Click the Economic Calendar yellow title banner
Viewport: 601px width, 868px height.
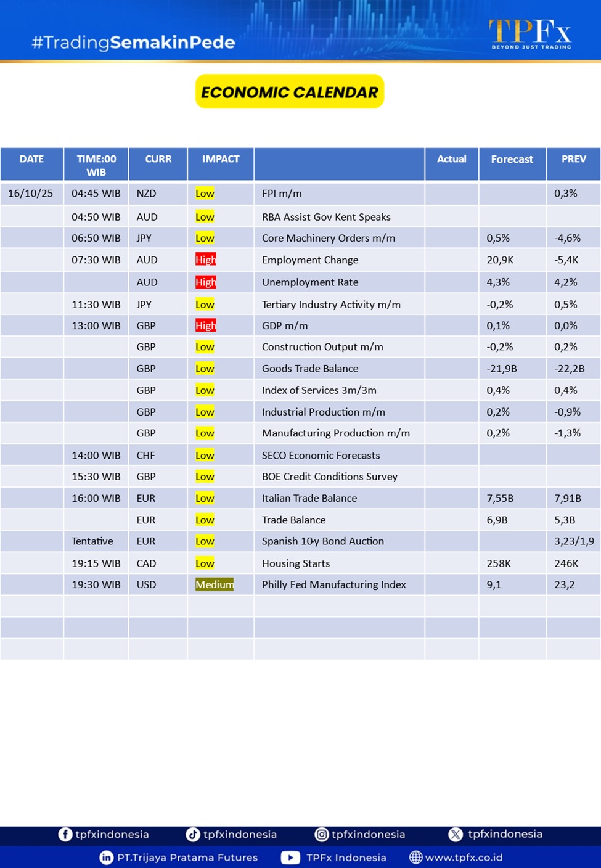290,92
